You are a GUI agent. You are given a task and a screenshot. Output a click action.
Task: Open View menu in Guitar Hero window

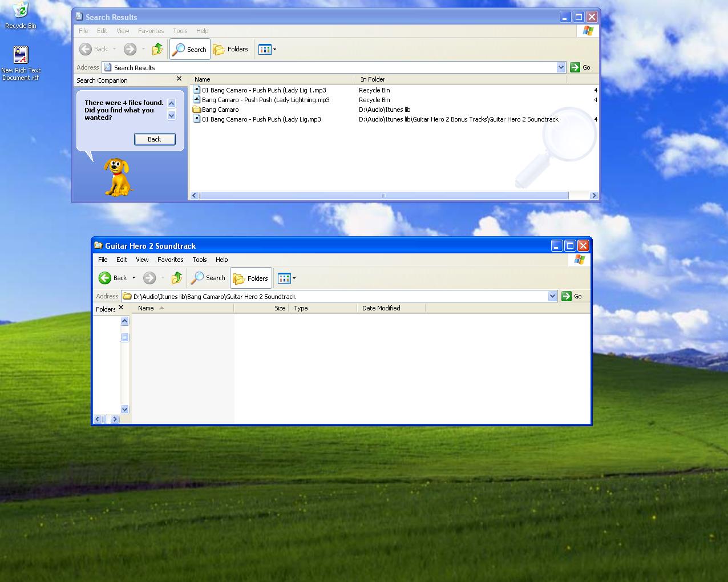coord(142,260)
